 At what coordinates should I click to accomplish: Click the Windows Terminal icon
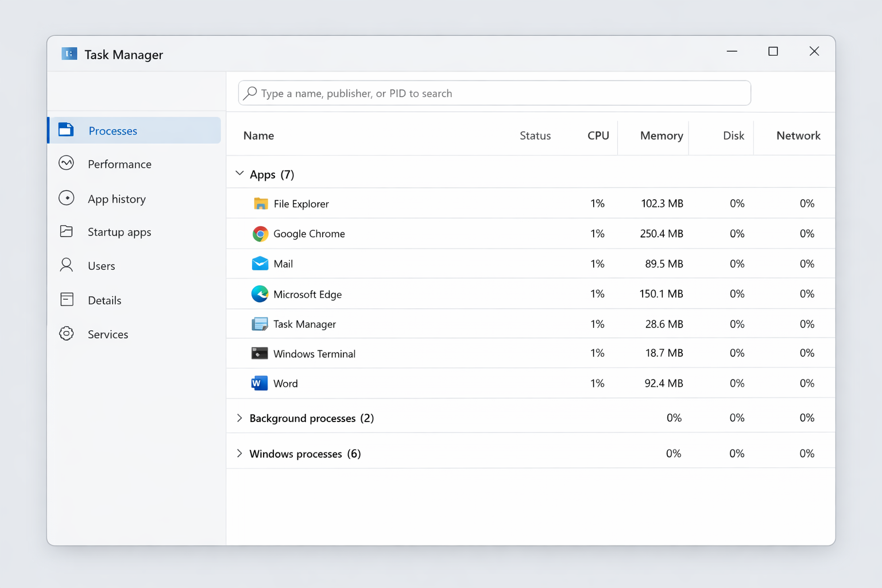coord(260,353)
